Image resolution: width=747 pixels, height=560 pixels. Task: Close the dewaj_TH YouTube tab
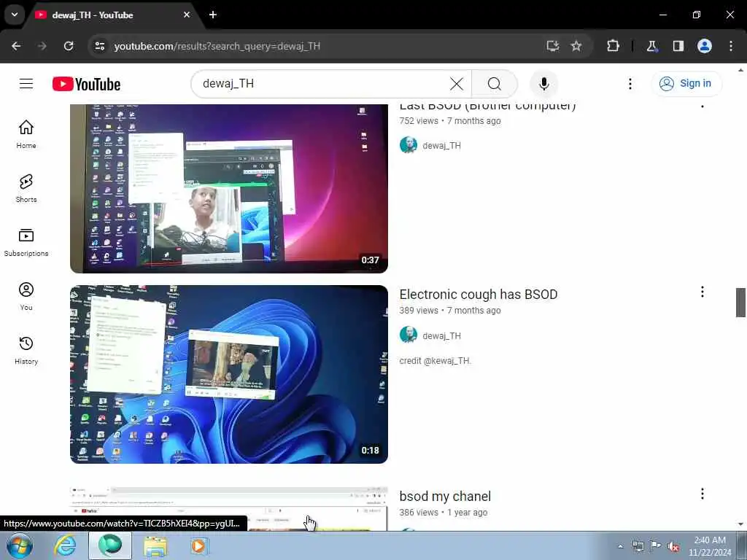click(187, 15)
